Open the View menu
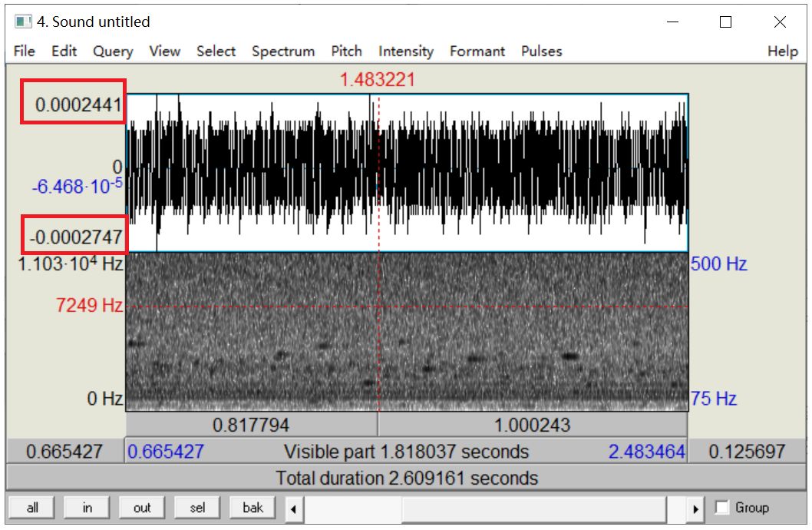The height and width of the screenshot is (530, 812). coord(164,51)
